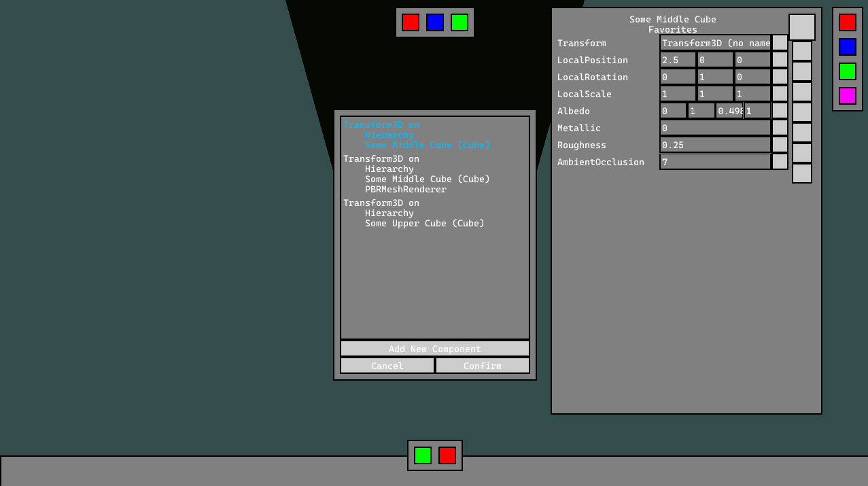Toggle the small button adjoining the Roughness field
The width and height of the screenshot is (868, 486).
tap(780, 145)
